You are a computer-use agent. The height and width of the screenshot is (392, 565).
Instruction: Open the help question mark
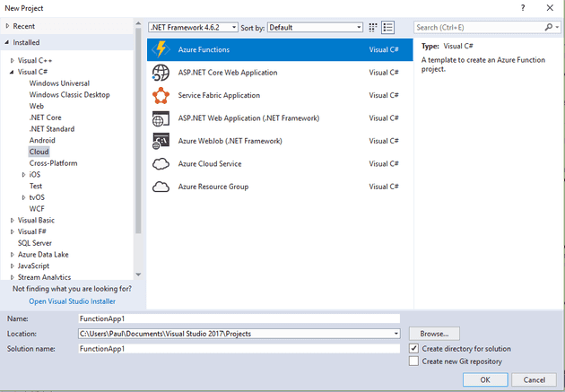coord(523,8)
